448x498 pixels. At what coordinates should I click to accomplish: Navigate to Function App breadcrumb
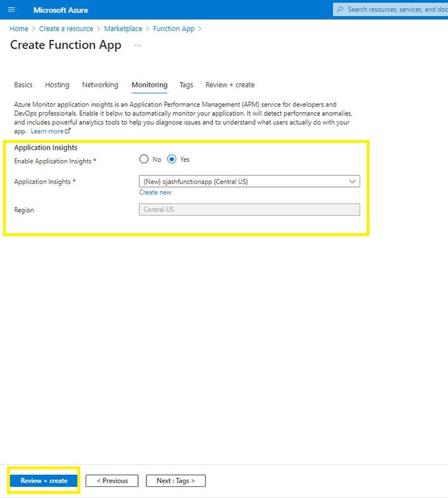pos(174,29)
